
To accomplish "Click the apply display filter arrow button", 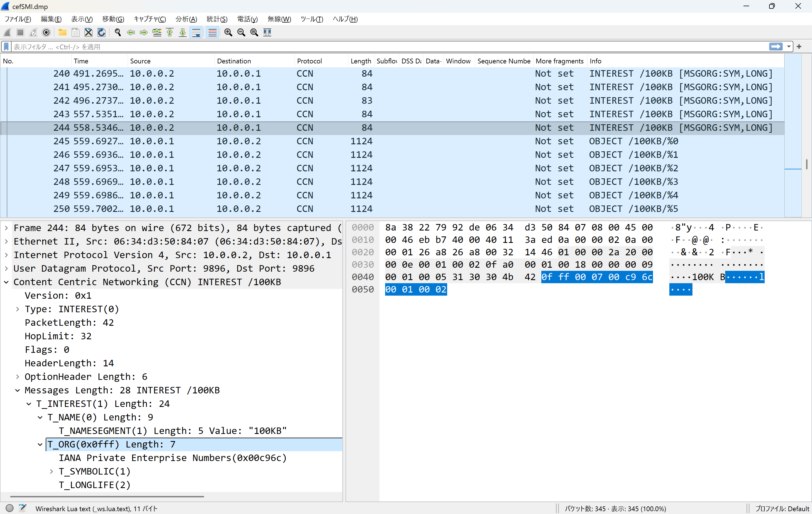I will 776,46.
